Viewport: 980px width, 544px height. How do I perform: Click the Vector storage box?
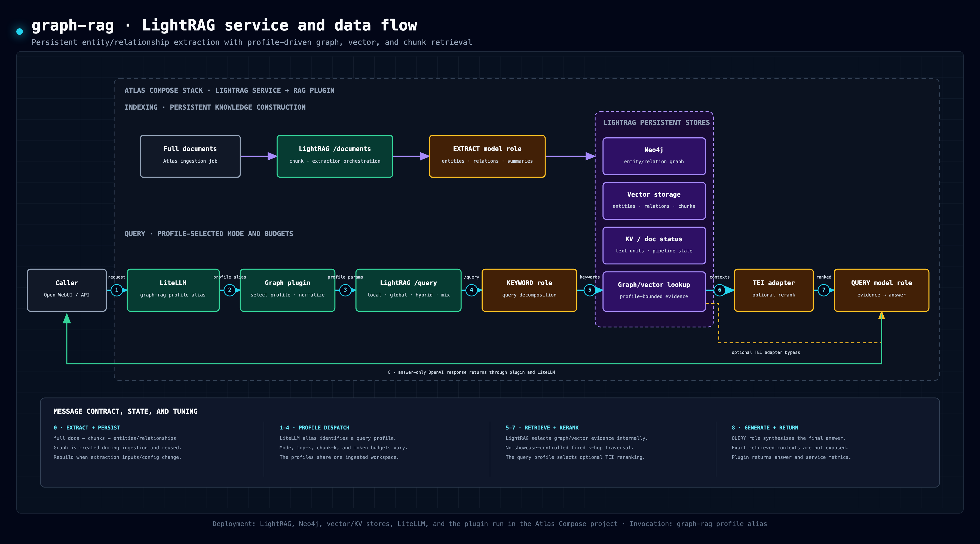tap(654, 201)
